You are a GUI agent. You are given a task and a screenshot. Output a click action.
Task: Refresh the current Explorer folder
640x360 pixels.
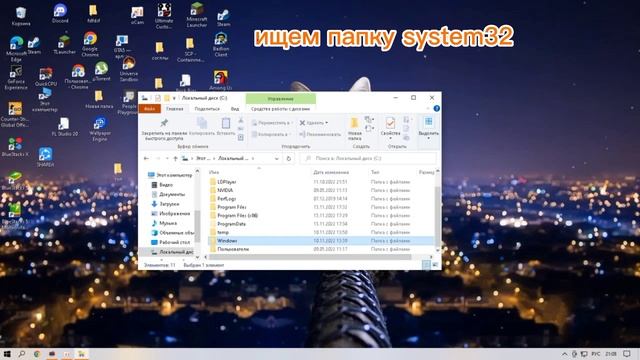(289, 158)
